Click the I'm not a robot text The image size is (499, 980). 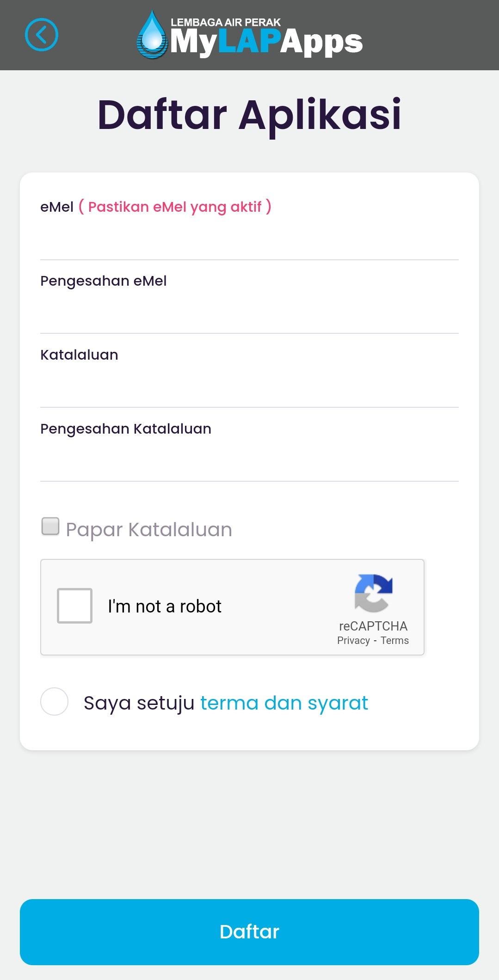click(x=165, y=606)
